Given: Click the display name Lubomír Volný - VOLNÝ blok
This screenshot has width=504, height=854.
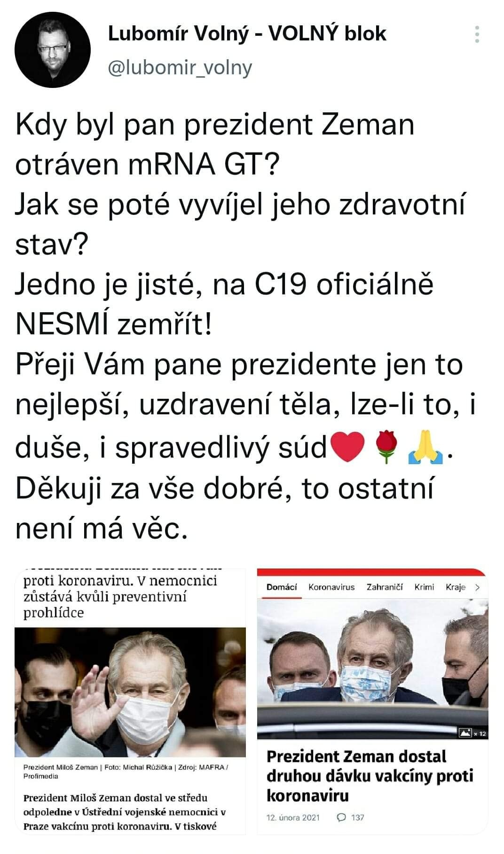Looking at the screenshot, I should [247, 34].
